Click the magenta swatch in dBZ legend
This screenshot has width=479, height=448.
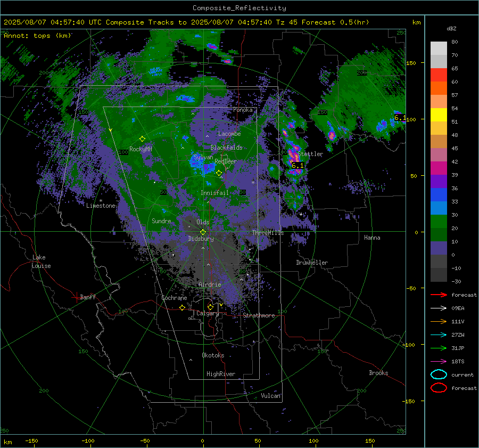click(x=439, y=168)
